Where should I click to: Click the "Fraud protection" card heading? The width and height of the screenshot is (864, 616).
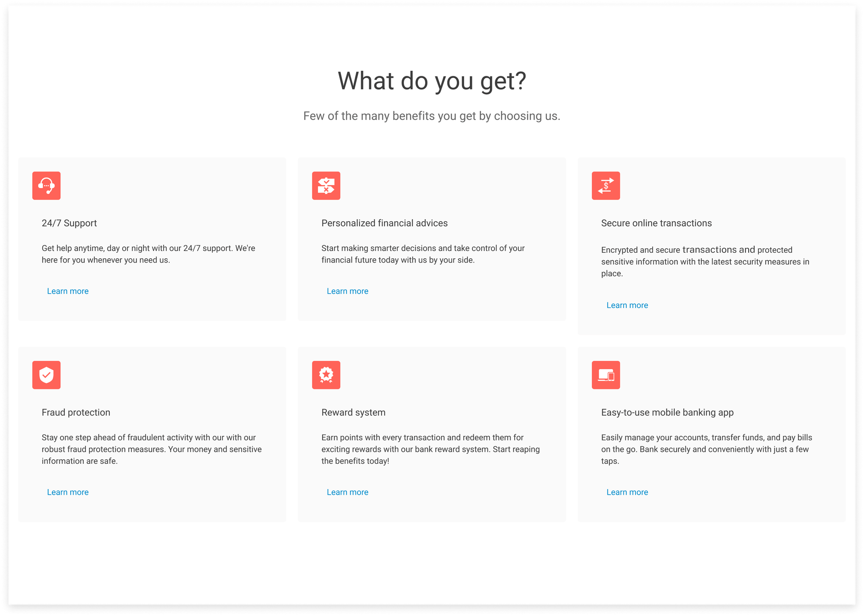[x=76, y=412]
